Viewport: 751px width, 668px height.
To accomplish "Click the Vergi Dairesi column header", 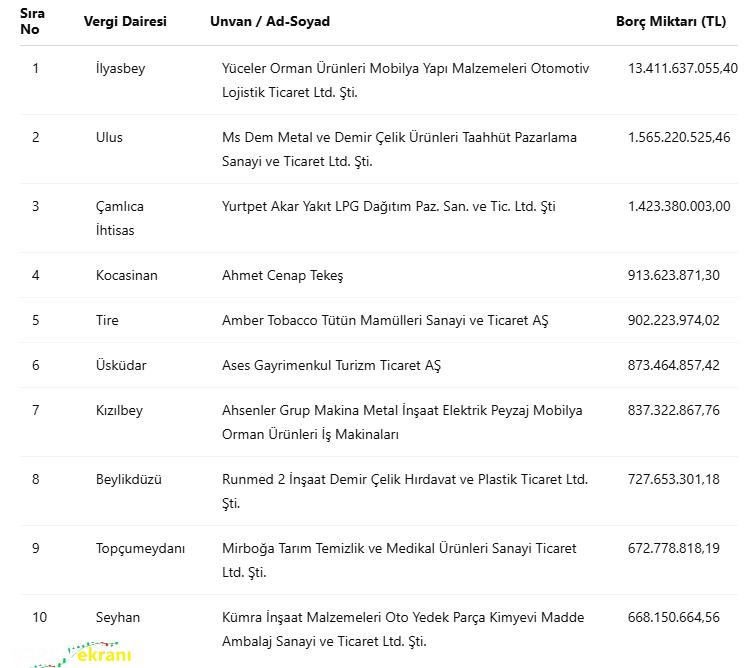I will (x=125, y=21).
